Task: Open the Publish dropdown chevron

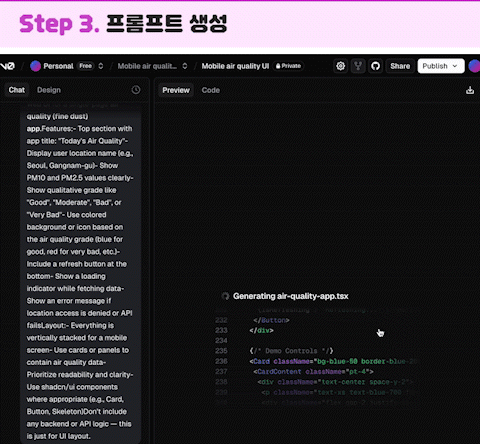Action: pyautogui.click(x=455, y=66)
